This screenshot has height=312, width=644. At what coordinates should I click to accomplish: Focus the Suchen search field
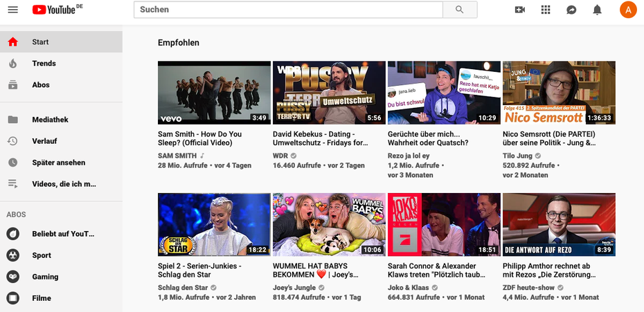point(288,10)
